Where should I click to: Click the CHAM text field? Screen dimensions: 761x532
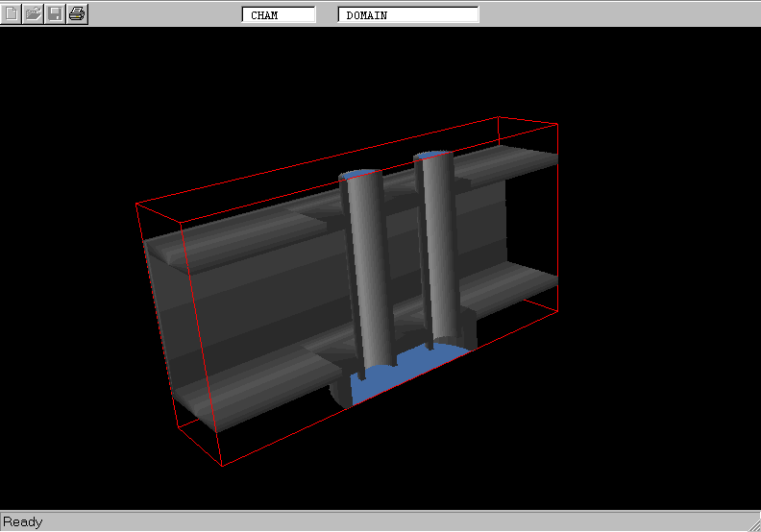click(x=278, y=15)
